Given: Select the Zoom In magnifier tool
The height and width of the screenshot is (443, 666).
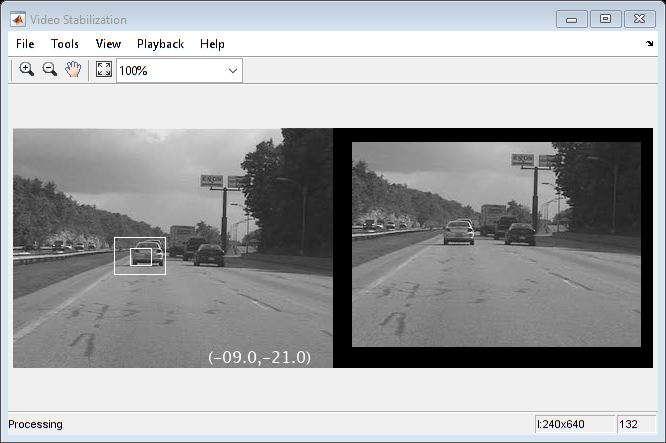Looking at the screenshot, I should coord(26,69).
